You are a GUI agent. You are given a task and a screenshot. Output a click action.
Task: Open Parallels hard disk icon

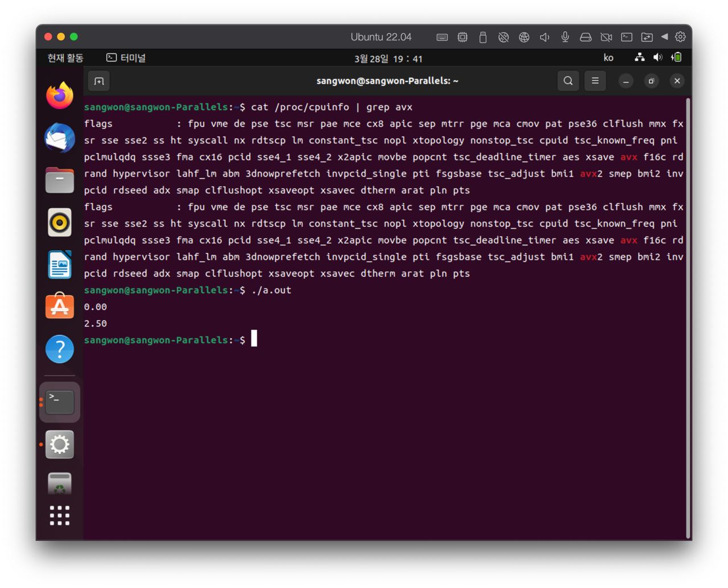585,37
